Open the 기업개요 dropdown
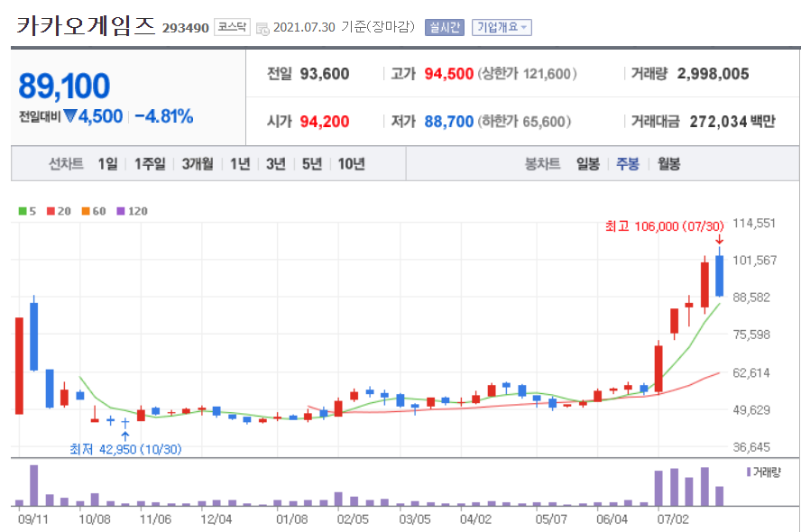This screenshot has height=532, width=801. (x=502, y=28)
